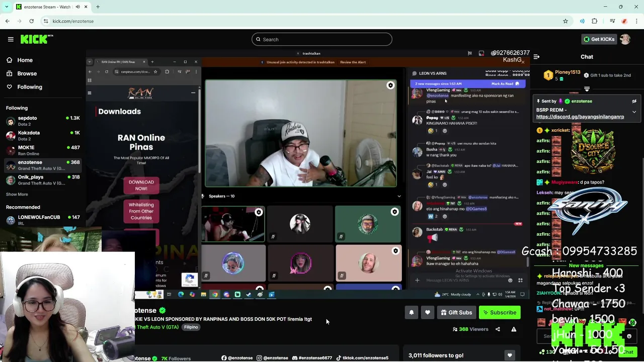
Task: Hide the pinned message with eye-slash icon
Action: tap(634, 101)
